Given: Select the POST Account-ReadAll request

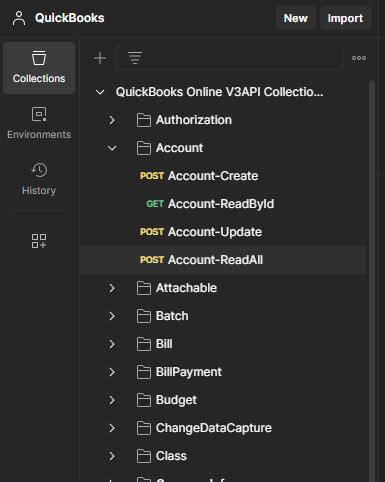Looking at the screenshot, I should [223, 260].
